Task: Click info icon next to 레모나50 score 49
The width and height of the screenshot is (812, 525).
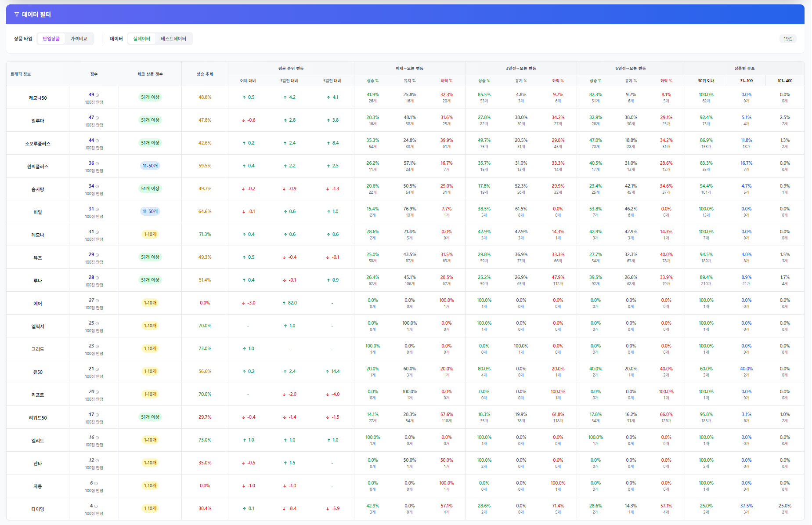Action: (x=97, y=95)
